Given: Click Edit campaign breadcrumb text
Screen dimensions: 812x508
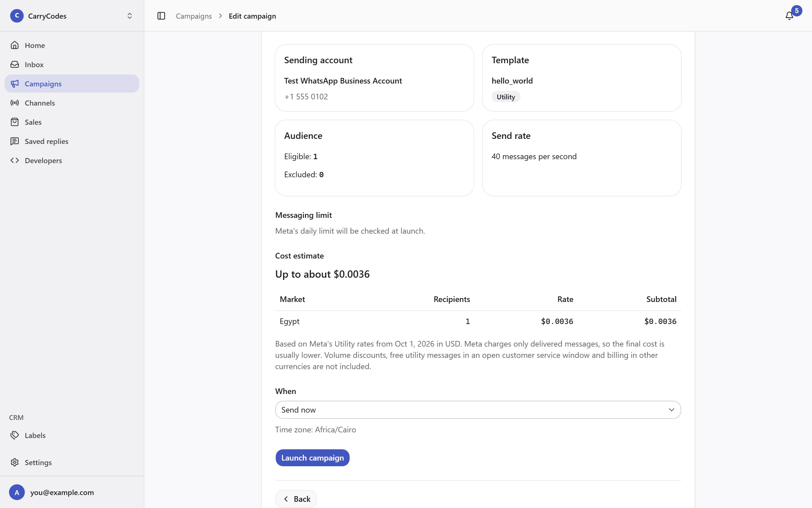Looking at the screenshot, I should tap(252, 16).
